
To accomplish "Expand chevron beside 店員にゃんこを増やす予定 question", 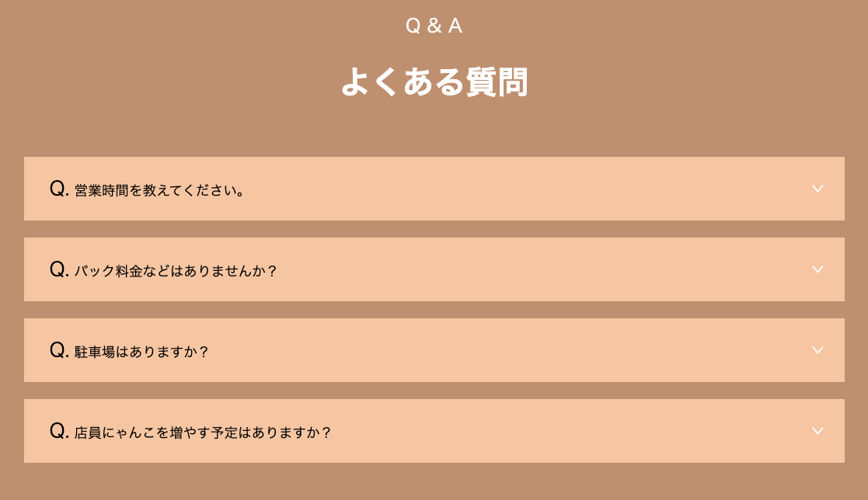I will click(x=817, y=431).
